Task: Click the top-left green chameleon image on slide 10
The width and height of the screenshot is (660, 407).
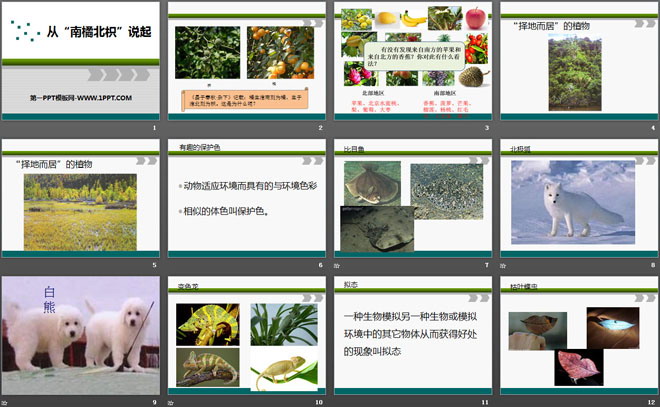Action: click(x=207, y=323)
